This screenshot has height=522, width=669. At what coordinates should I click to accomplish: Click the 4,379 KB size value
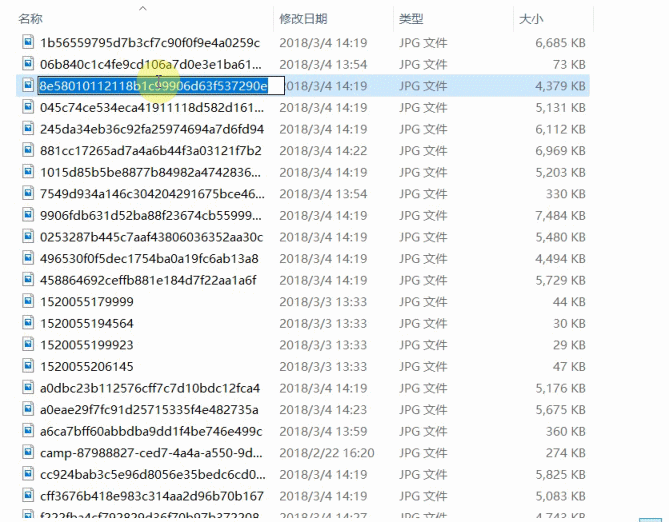point(560,86)
